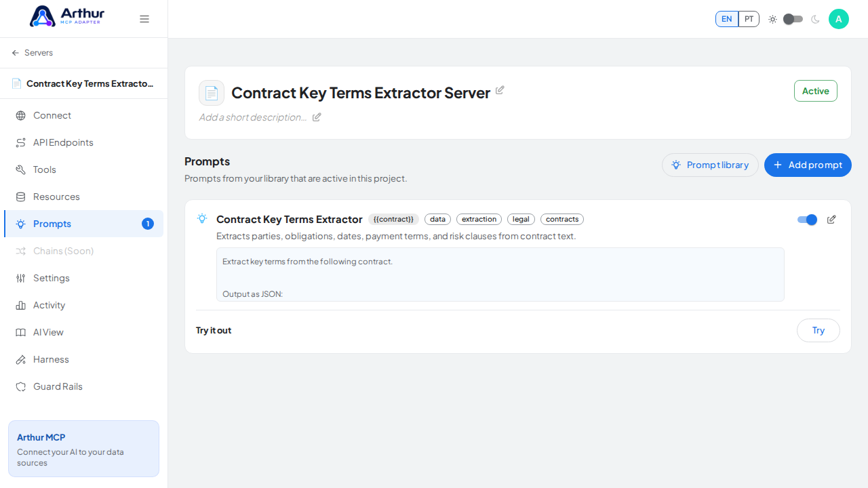Open the Resources section
This screenshot has height=488, width=868.
coord(83,197)
